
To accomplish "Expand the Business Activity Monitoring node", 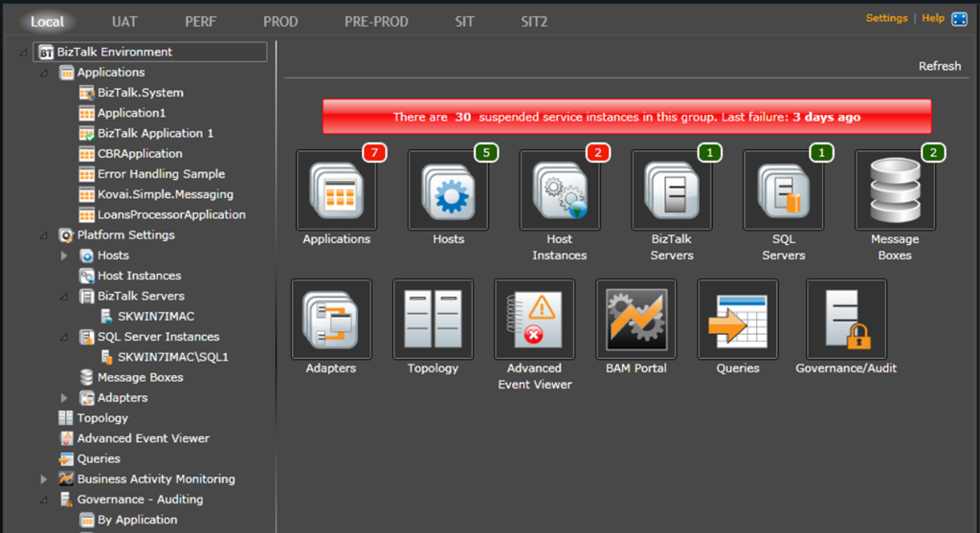I will [x=43, y=479].
